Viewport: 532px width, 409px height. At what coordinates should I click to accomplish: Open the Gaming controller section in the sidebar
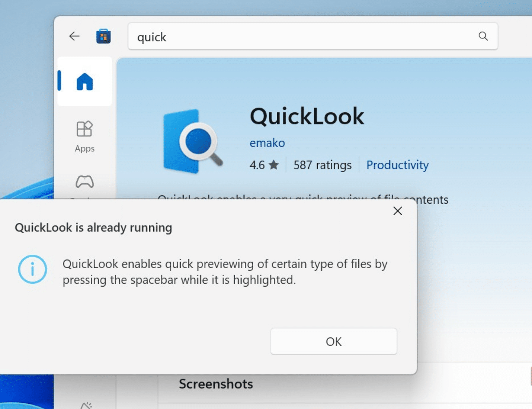(85, 182)
